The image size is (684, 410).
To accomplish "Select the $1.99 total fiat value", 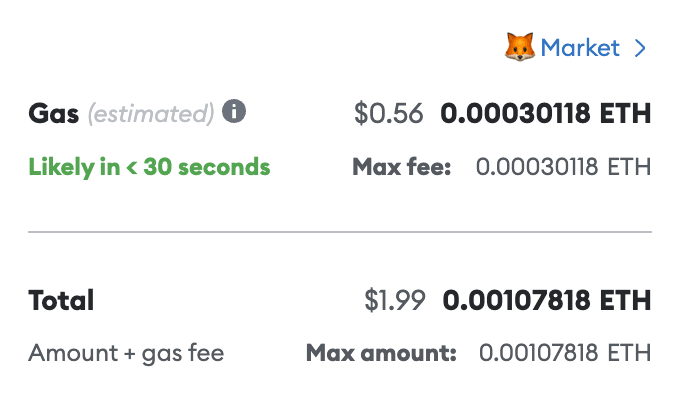I will click(x=395, y=299).
